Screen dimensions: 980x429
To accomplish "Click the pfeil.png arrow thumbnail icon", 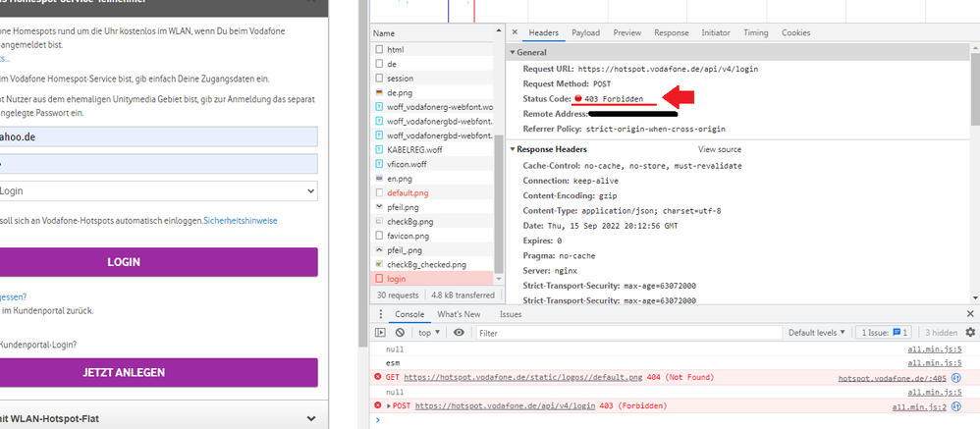I will [x=379, y=207].
